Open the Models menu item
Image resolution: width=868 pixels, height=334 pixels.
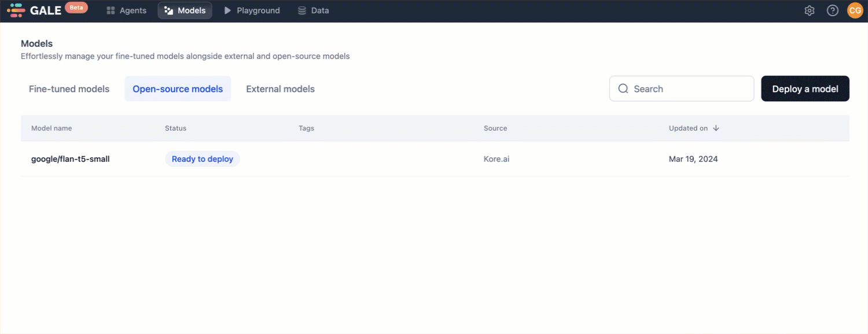point(185,10)
